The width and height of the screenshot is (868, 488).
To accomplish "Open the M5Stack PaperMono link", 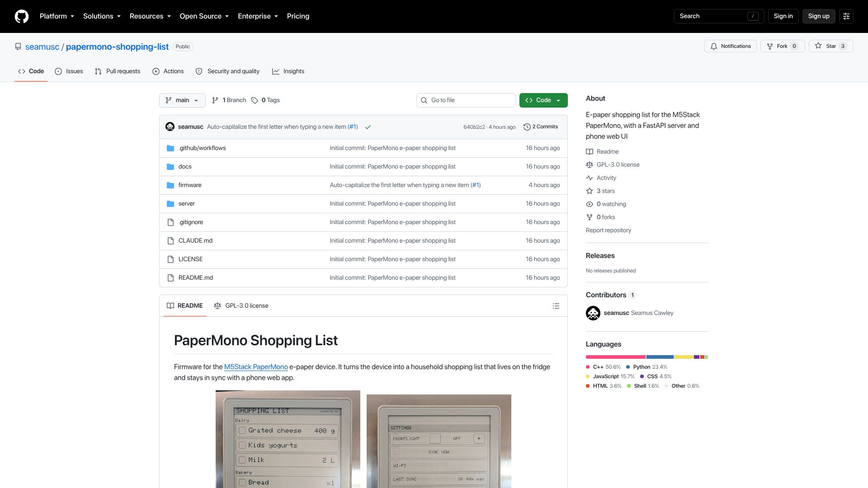I will [256, 367].
